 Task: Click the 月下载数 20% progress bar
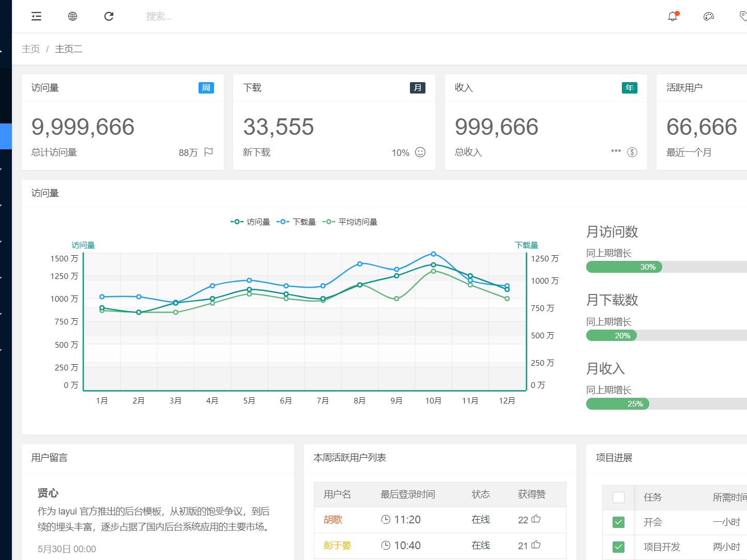(x=666, y=335)
